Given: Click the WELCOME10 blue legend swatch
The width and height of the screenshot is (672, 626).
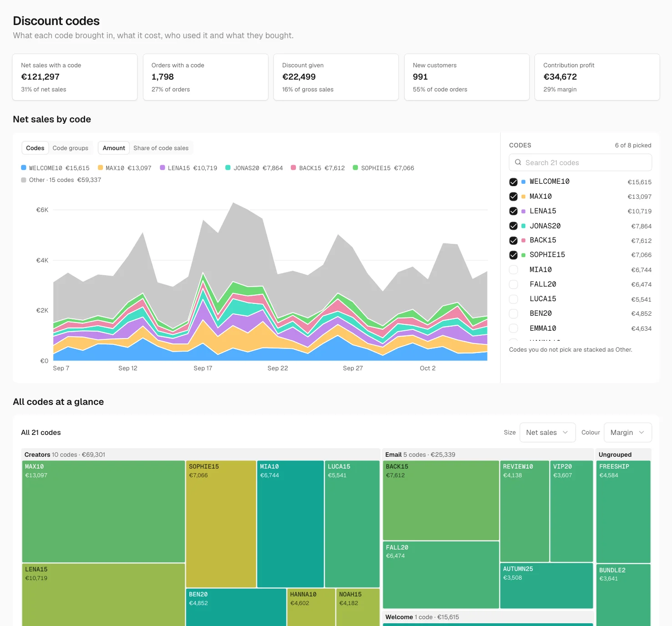Looking at the screenshot, I should (x=24, y=167).
